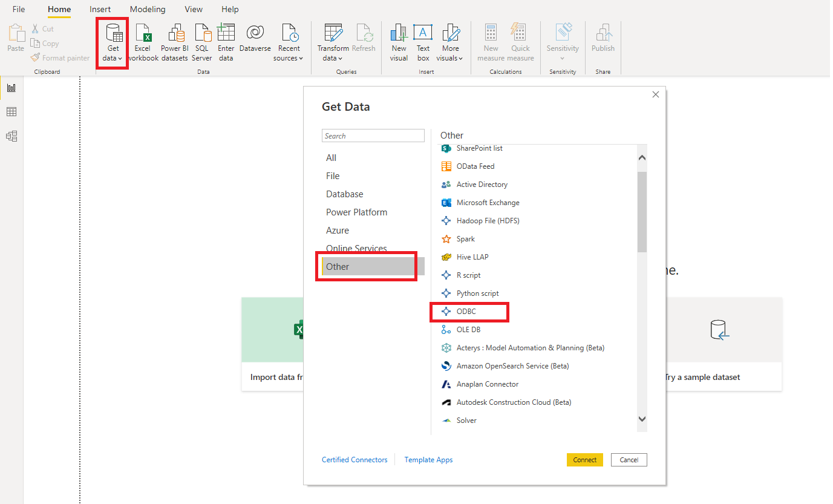Click the Power BI datasets icon

click(175, 33)
